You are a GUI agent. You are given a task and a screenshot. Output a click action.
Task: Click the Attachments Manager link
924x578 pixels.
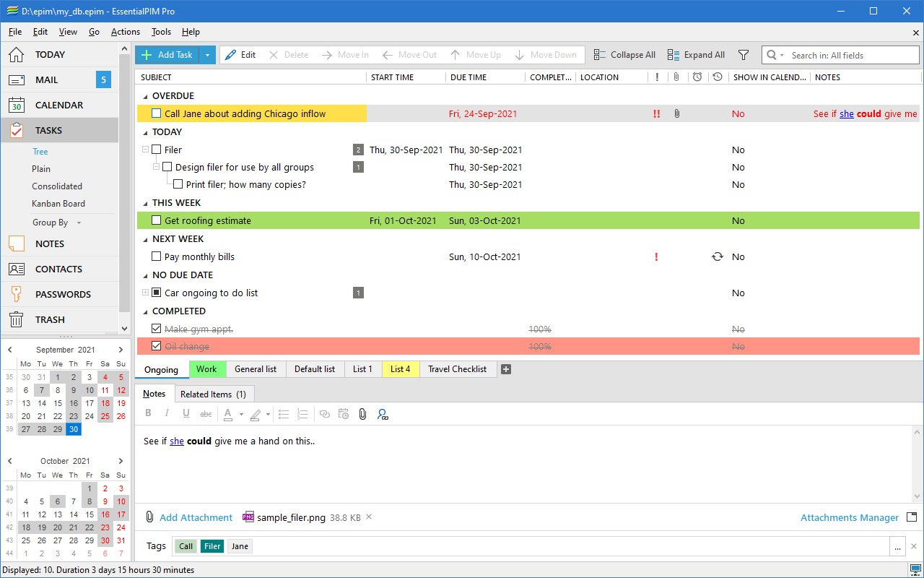click(x=849, y=517)
